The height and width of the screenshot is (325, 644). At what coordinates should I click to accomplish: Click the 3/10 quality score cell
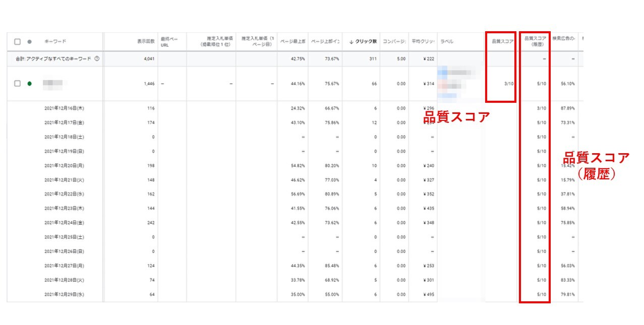click(x=508, y=84)
